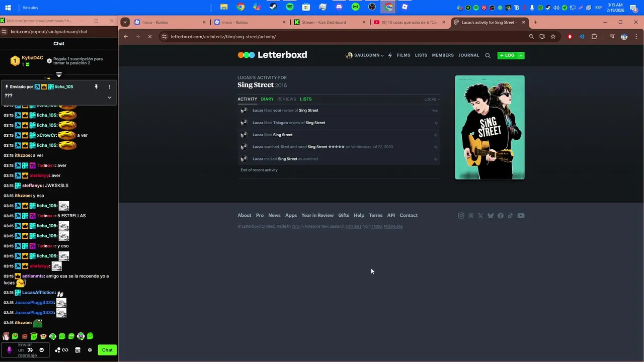Switch to the ACTIVITY tab
The width and height of the screenshot is (644, 362).
(x=247, y=99)
